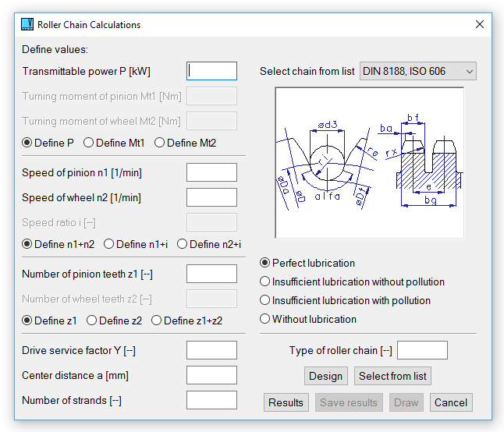Image resolution: width=504 pixels, height=432 pixels.
Task: Choose the Define n2+i option
Action: point(183,244)
